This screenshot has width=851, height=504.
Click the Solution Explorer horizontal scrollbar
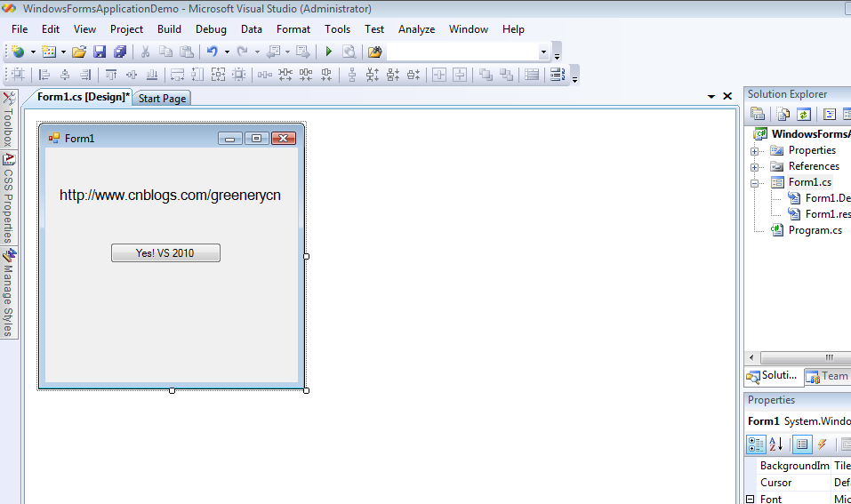806,357
